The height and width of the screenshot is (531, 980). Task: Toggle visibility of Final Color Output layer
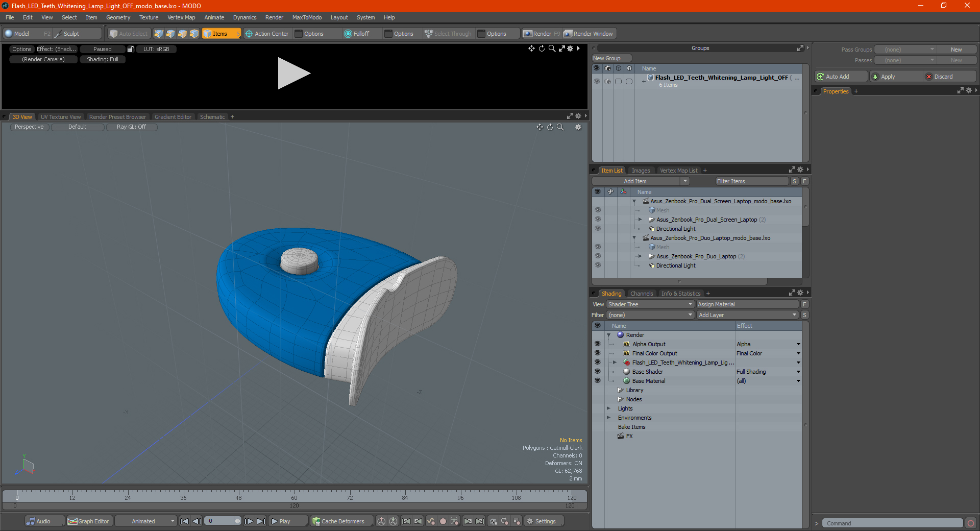[x=597, y=353]
